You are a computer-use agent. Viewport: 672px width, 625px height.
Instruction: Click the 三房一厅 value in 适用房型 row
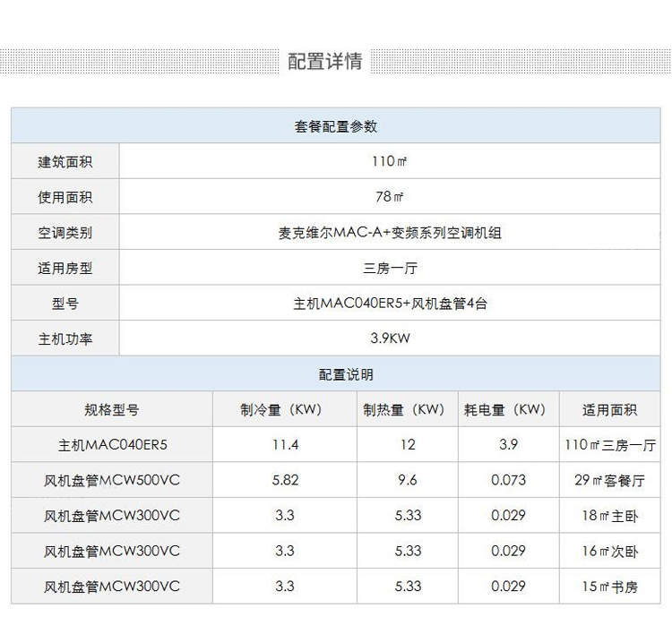390,268
